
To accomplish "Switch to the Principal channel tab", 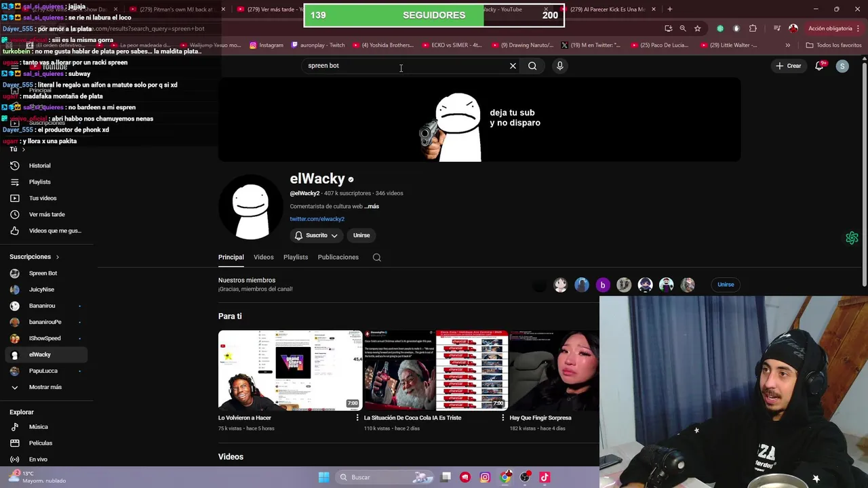I will pyautogui.click(x=231, y=257).
